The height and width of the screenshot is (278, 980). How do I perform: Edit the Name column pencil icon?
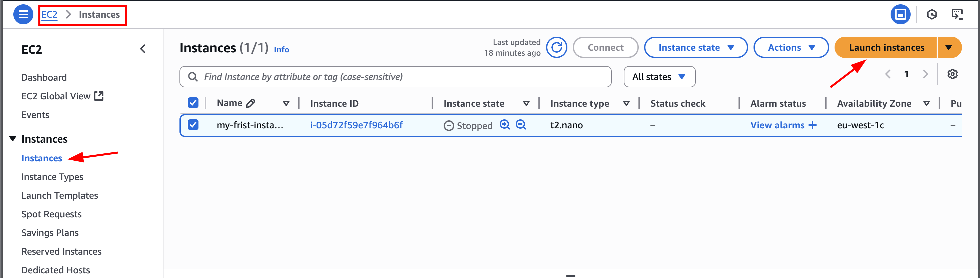tap(251, 103)
